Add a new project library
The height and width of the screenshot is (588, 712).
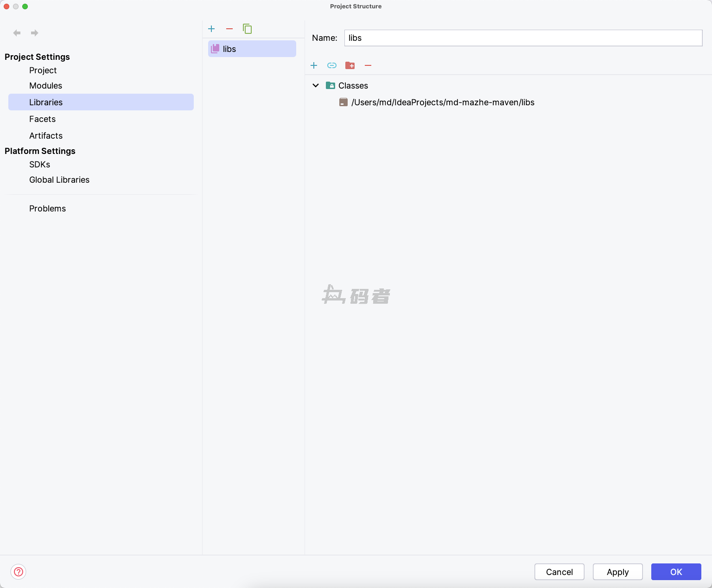click(x=211, y=29)
